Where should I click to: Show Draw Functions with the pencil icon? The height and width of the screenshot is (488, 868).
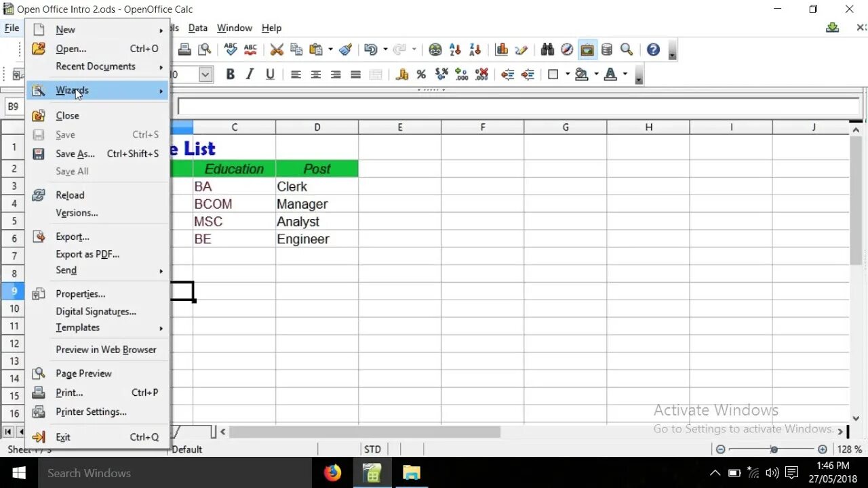point(521,49)
